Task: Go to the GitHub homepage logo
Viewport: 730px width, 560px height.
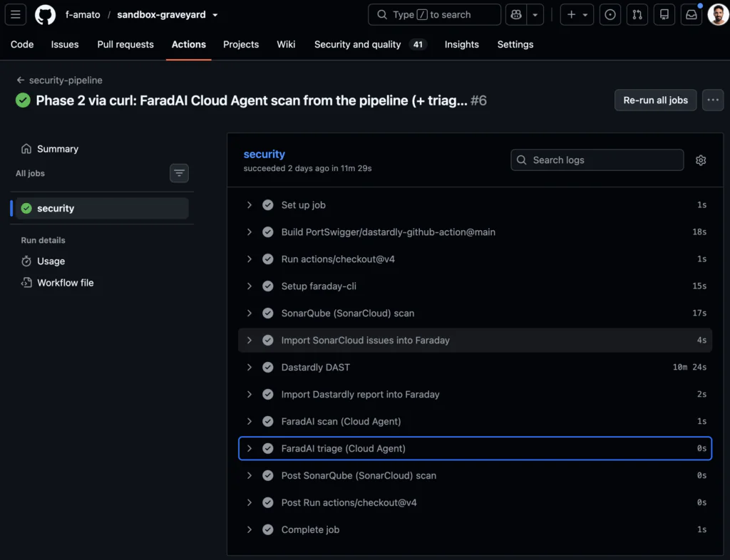Action: coord(45,15)
